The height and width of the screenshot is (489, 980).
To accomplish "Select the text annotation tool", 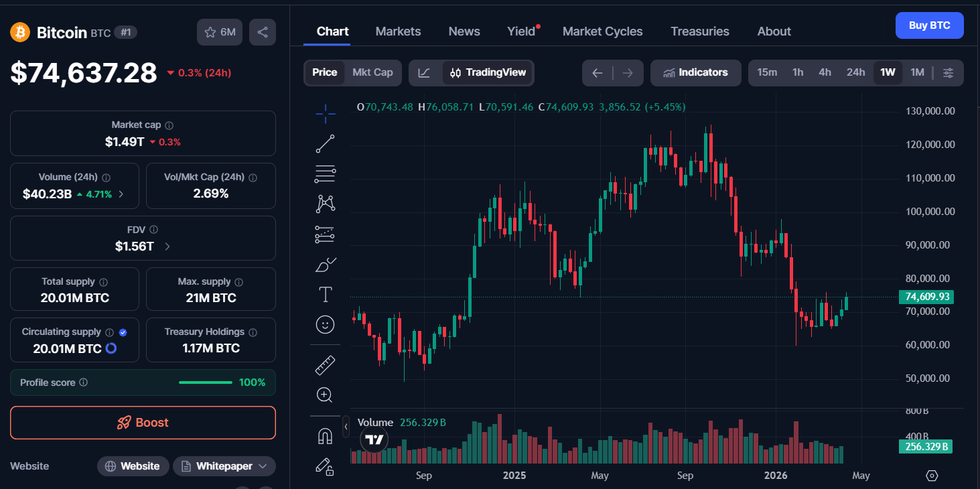I will coord(326,294).
